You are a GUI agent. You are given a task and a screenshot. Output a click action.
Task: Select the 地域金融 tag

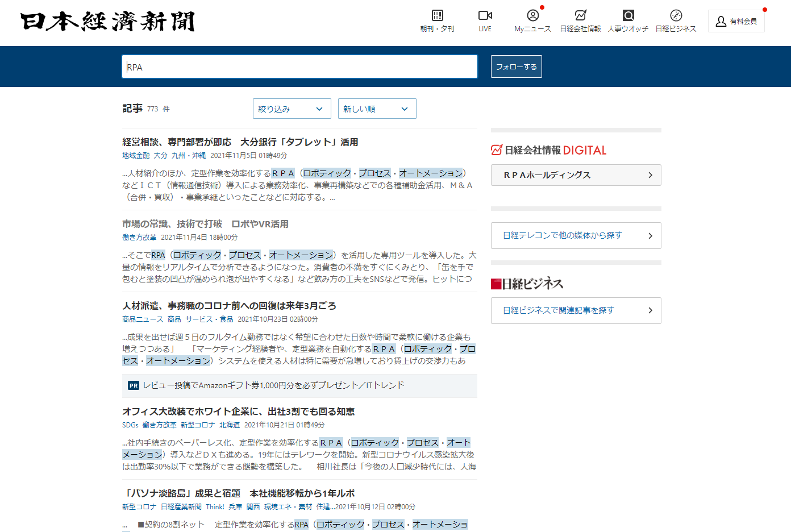coord(136,156)
